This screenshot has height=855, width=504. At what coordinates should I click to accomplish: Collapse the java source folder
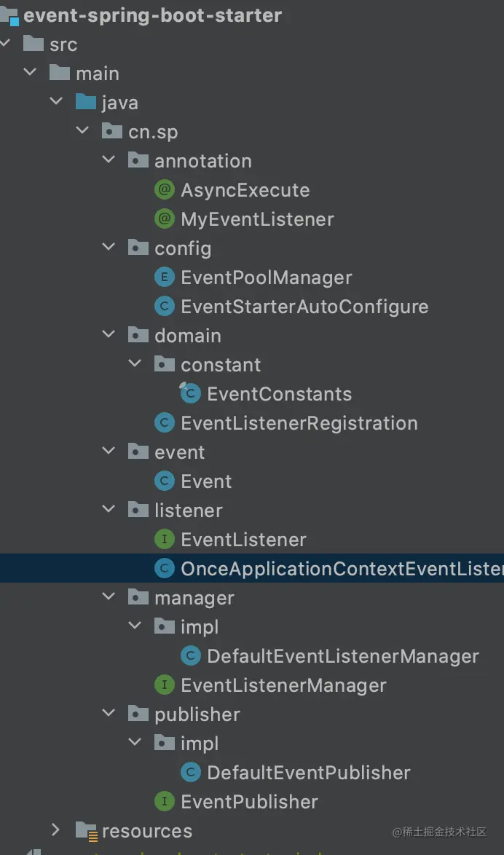(x=55, y=101)
